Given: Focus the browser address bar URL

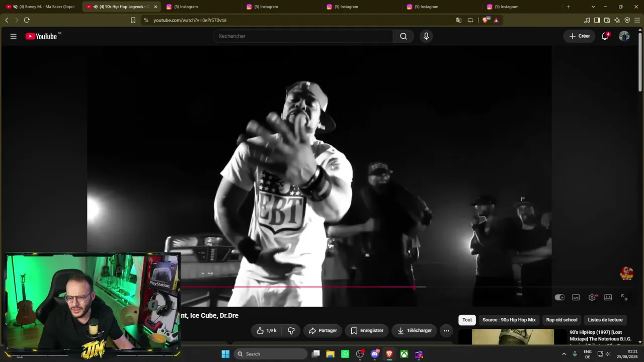Looking at the screenshot, I should tap(190, 20).
